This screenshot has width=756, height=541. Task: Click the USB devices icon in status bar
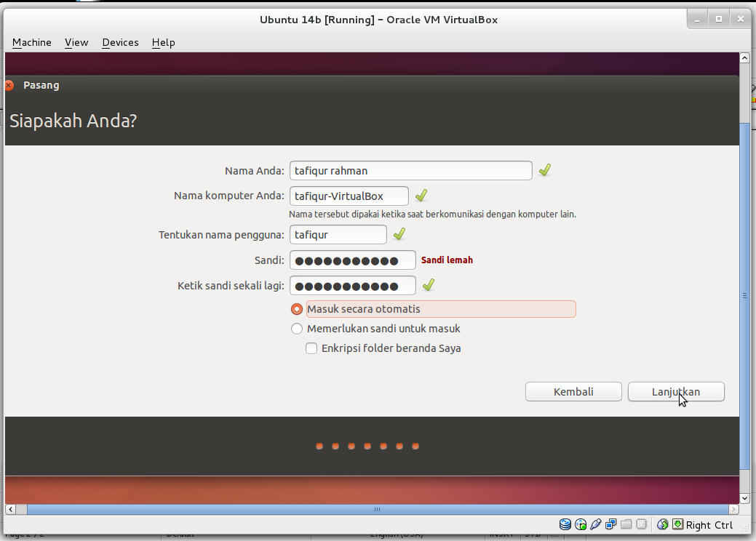[596, 524]
